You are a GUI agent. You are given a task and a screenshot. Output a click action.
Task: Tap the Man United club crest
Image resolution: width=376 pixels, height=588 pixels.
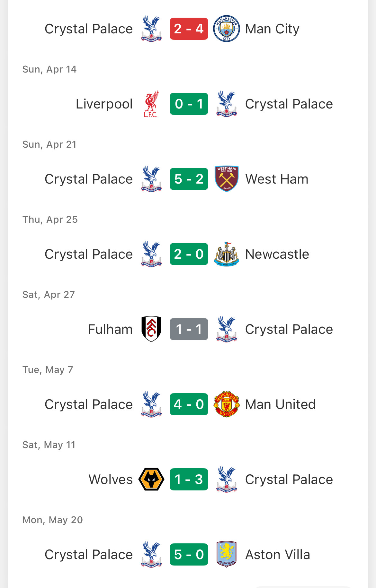click(227, 404)
